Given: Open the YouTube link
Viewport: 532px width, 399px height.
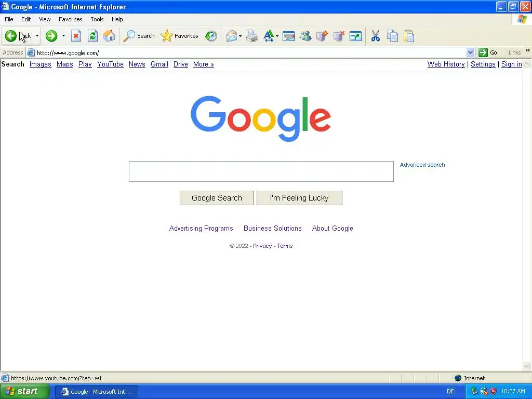Looking at the screenshot, I should (110, 64).
